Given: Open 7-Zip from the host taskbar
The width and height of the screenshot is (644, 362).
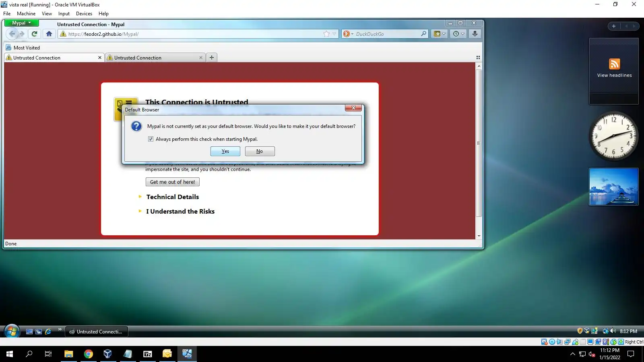Looking at the screenshot, I should pyautogui.click(x=148, y=354).
